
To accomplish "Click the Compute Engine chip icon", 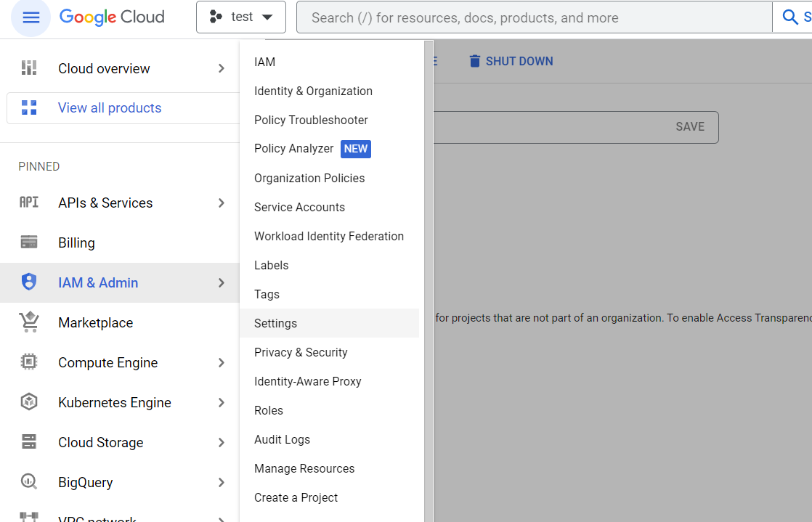I will pyautogui.click(x=29, y=362).
